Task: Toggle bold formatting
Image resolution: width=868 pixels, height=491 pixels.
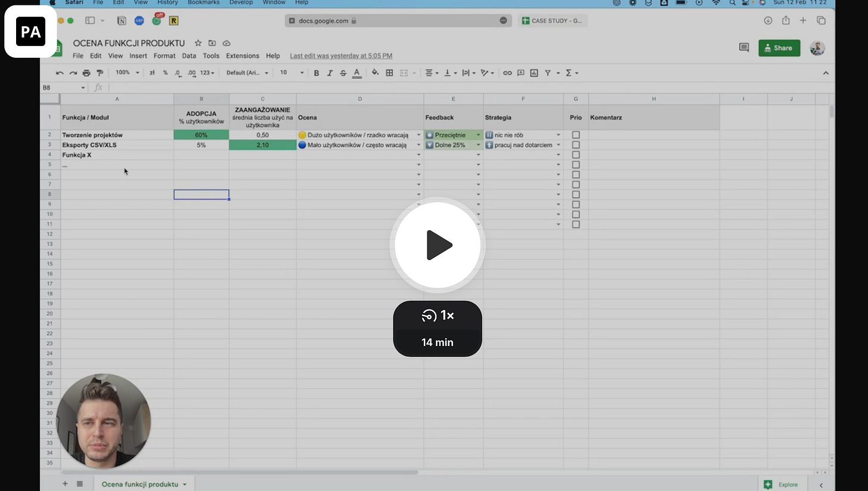Action: (317, 73)
